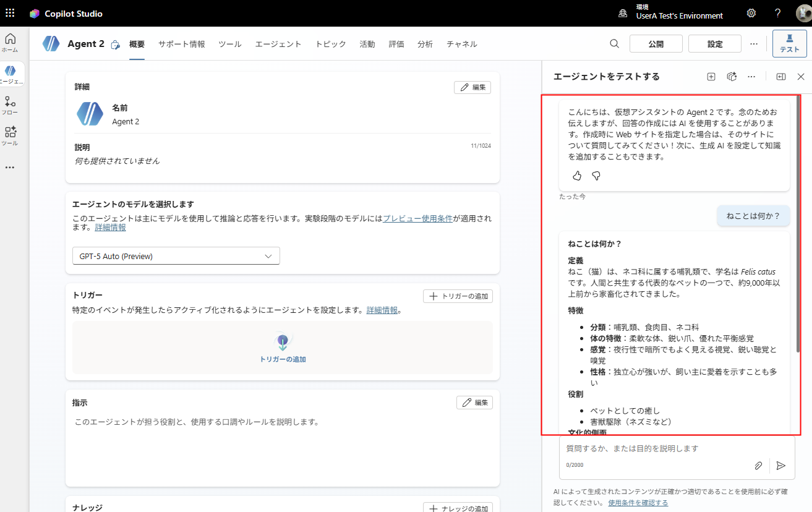Open the プレビュー使用条件 link
Image resolution: width=812 pixels, height=512 pixels.
pos(417,218)
